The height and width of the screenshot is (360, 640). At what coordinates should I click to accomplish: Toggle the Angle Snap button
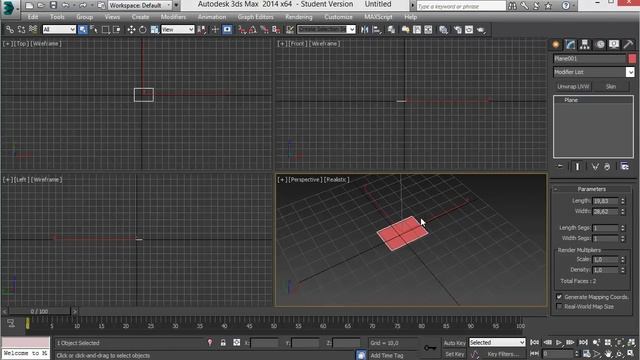tap(253, 29)
